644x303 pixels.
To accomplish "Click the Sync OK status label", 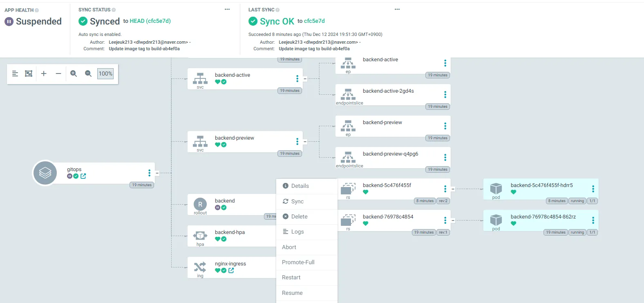I will (x=277, y=21).
